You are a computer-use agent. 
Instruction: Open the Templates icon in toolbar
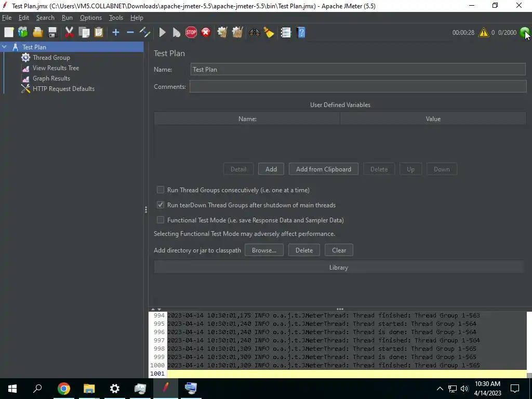[x=23, y=33]
